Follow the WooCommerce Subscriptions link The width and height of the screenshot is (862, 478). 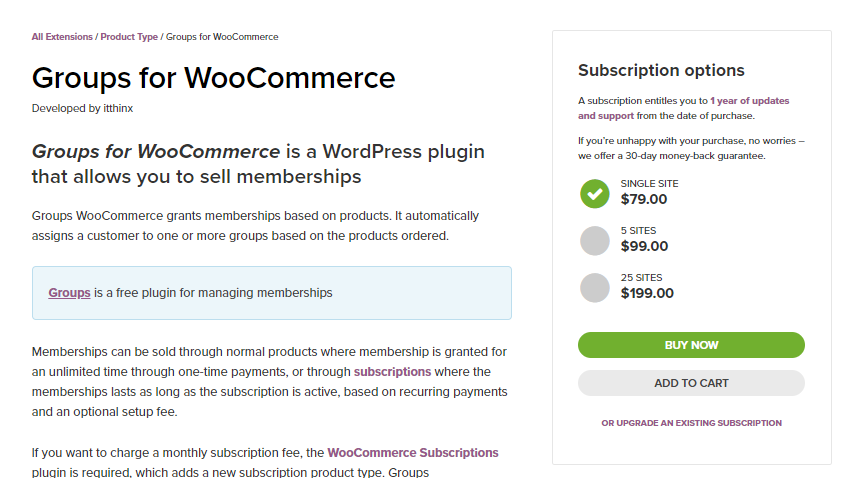412,453
